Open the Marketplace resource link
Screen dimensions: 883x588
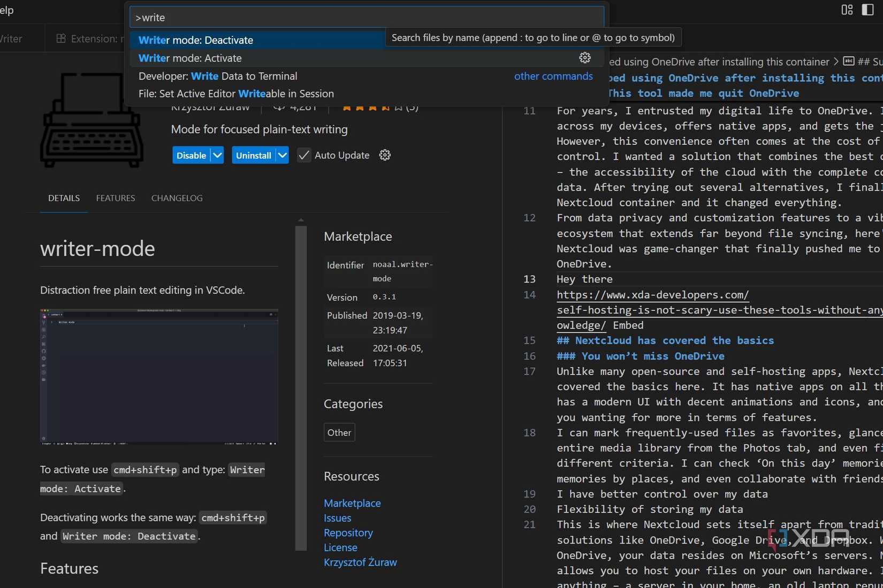pos(352,503)
